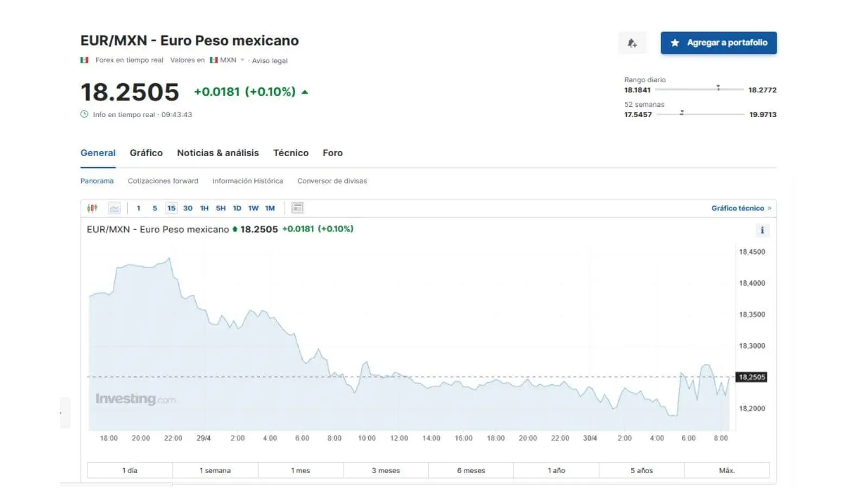Select the 1 mes range button
Image resolution: width=851 pixels, height=504 pixels.
(x=300, y=470)
